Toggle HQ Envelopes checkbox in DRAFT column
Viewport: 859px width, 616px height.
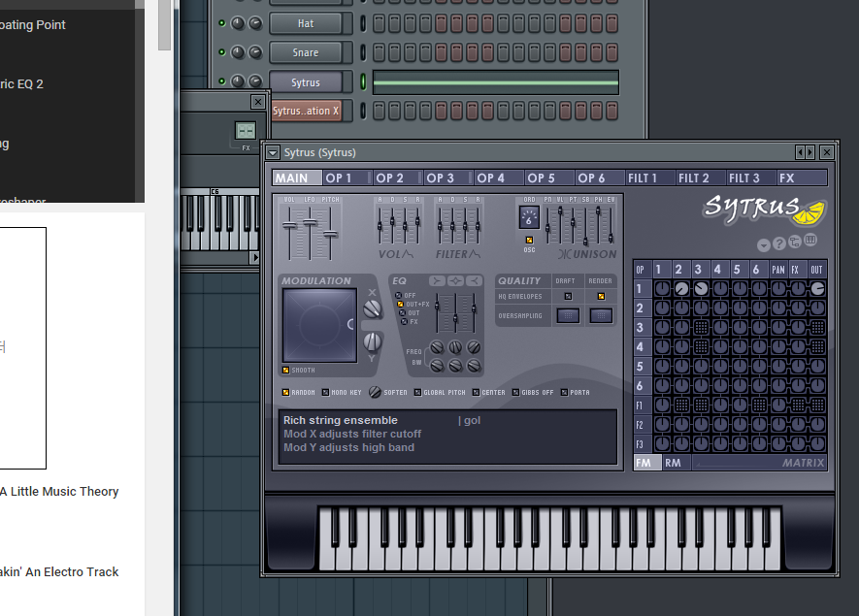point(568,296)
